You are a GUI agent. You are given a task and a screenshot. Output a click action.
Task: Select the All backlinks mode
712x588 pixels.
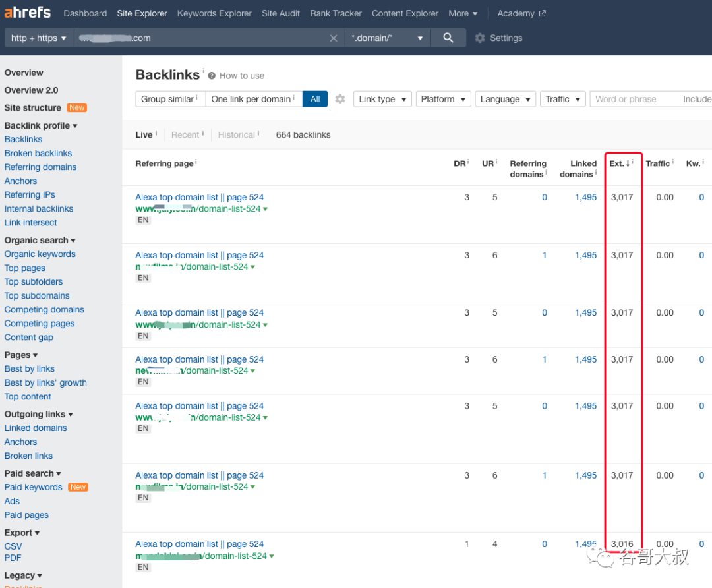315,99
